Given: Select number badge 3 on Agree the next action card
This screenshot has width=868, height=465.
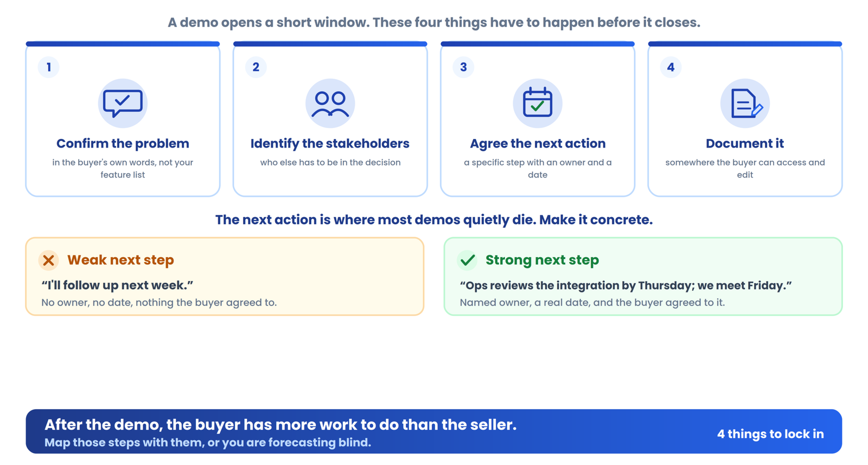Looking at the screenshot, I should coord(463,67).
